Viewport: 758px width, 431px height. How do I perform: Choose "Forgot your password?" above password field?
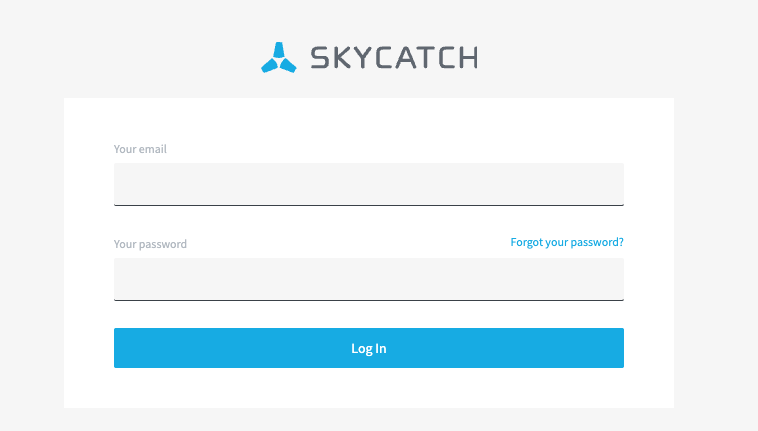coord(566,242)
